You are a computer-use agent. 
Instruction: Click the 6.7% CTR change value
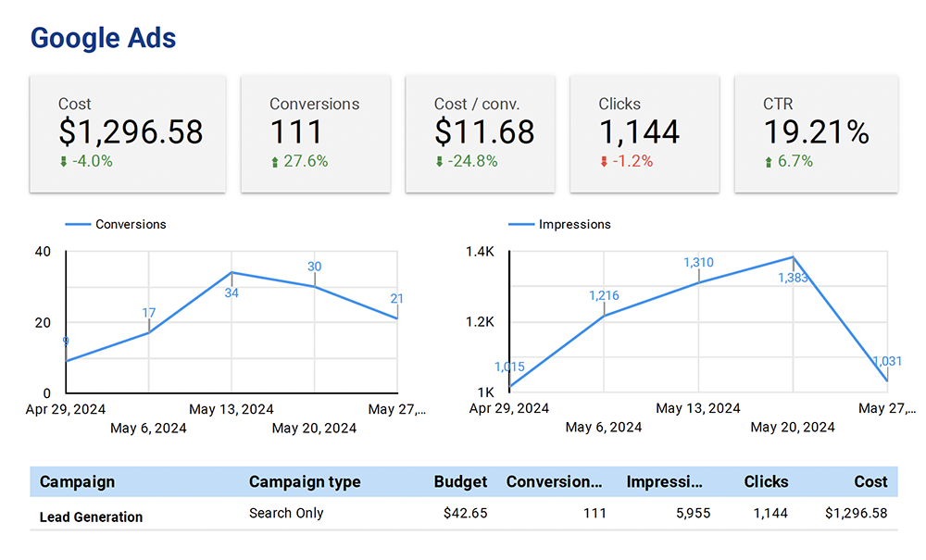[x=795, y=161]
